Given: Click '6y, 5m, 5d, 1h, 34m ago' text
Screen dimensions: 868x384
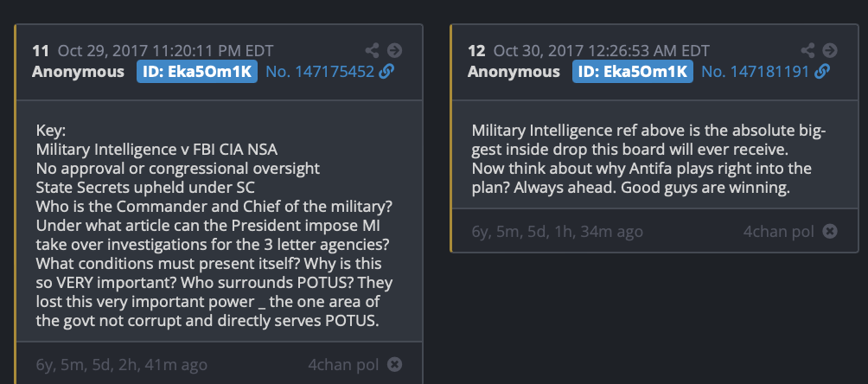Looking at the screenshot, I should (557, 231).
